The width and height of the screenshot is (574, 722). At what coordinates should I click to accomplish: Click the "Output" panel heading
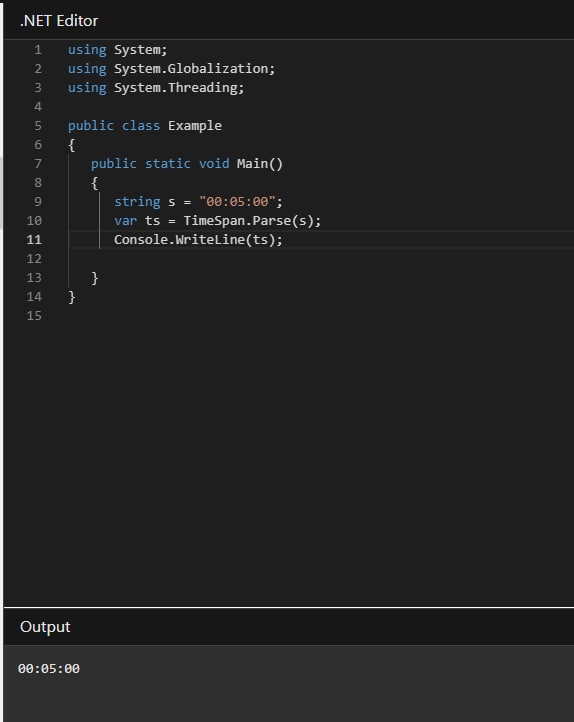(45, 627)
